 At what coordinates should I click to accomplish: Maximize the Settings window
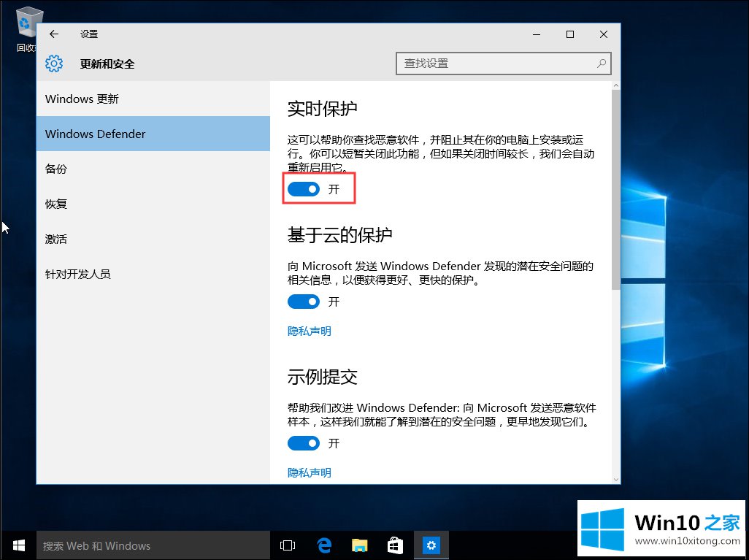point(570,34)
